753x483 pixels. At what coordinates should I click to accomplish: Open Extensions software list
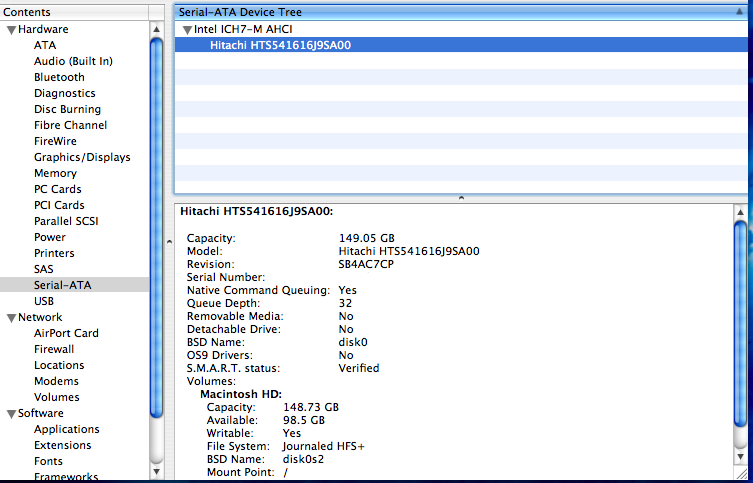tap(62, 445)
